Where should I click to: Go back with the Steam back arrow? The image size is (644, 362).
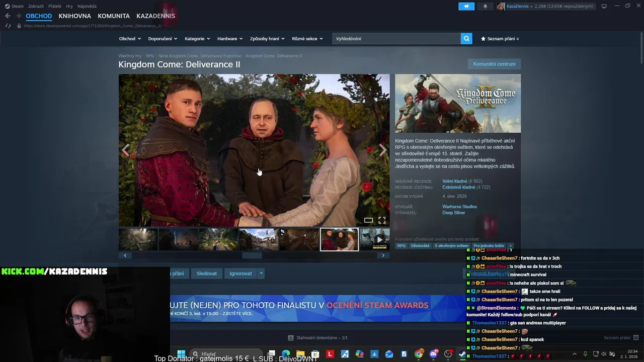coord(8,16)
